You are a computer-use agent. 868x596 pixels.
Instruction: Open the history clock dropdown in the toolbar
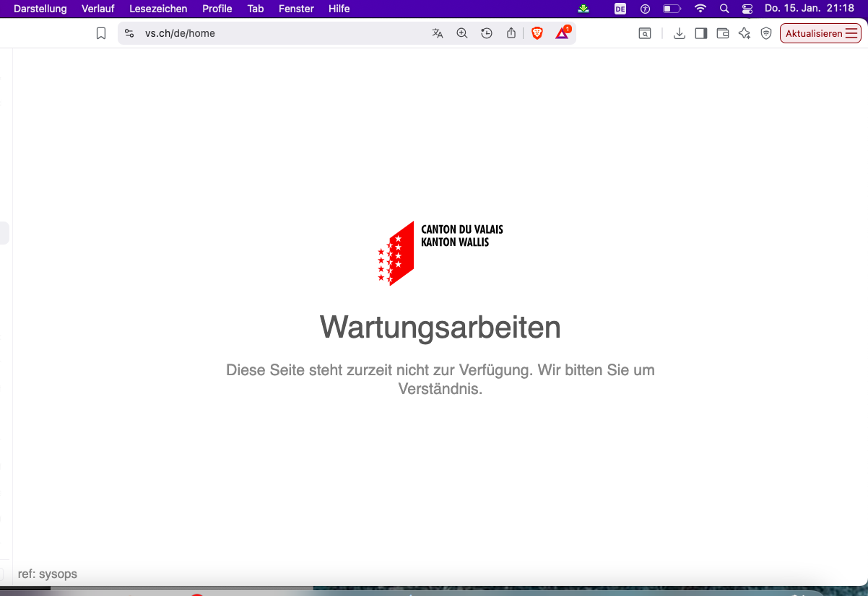coord(486,33)
